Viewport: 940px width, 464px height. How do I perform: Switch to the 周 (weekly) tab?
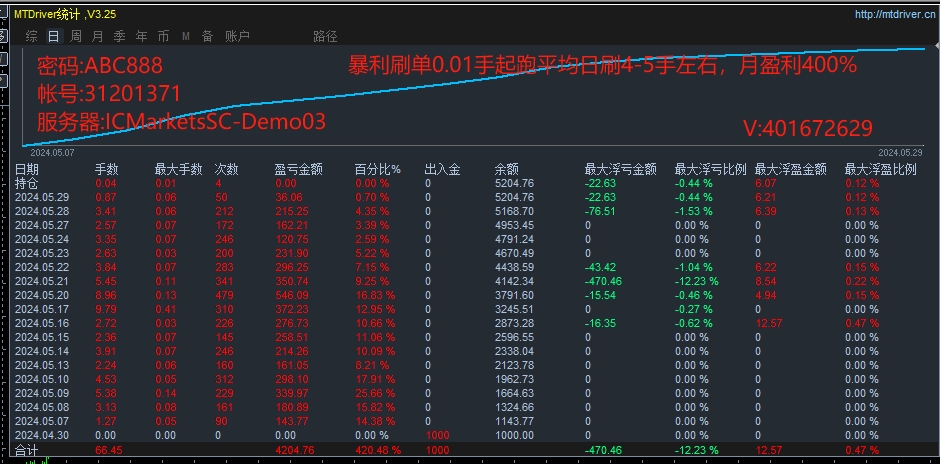click(76, 36)
